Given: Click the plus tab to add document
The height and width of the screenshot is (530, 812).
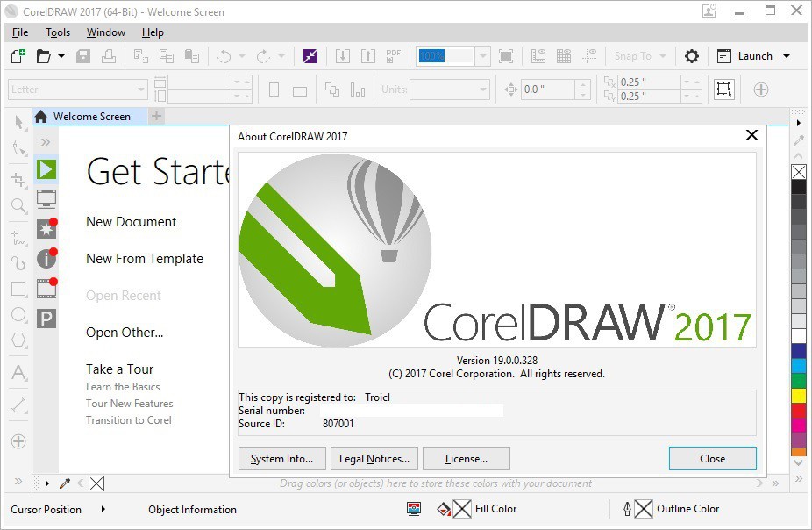Looking at the screenshot, I should pyautogui.click(x=157, y=116).
